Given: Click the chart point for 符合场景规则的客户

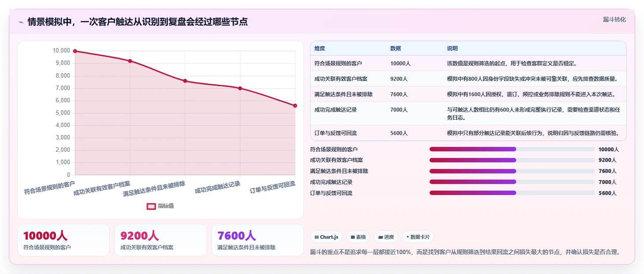Looking at the screenshot, I should point(75,51).
